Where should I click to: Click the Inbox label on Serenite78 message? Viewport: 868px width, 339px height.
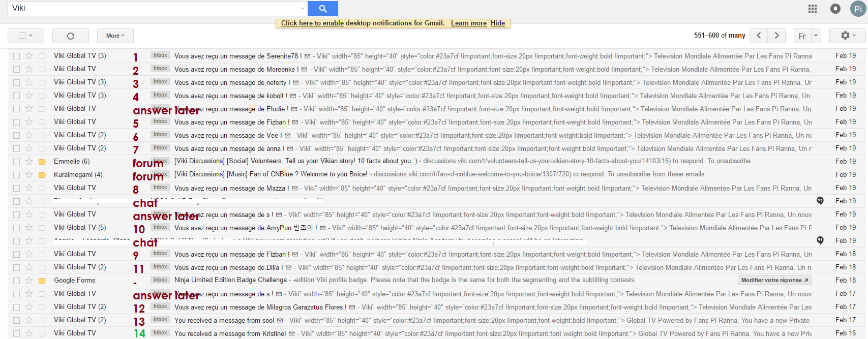coord(161,55)
